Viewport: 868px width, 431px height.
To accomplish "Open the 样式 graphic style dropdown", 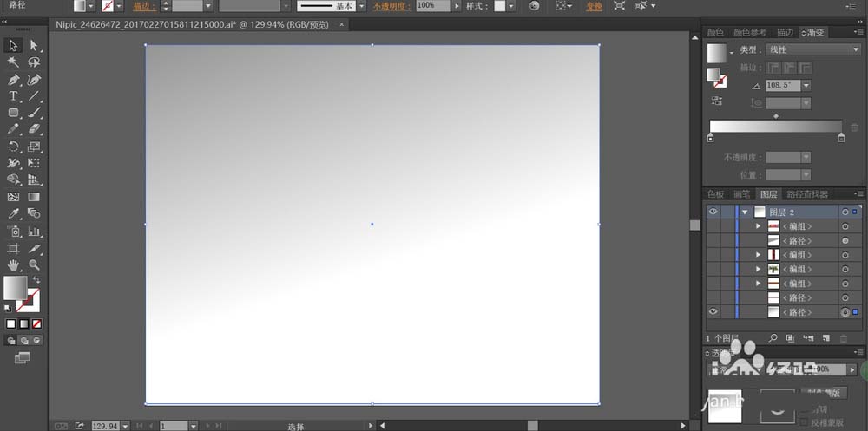I will tap(510, 6).
